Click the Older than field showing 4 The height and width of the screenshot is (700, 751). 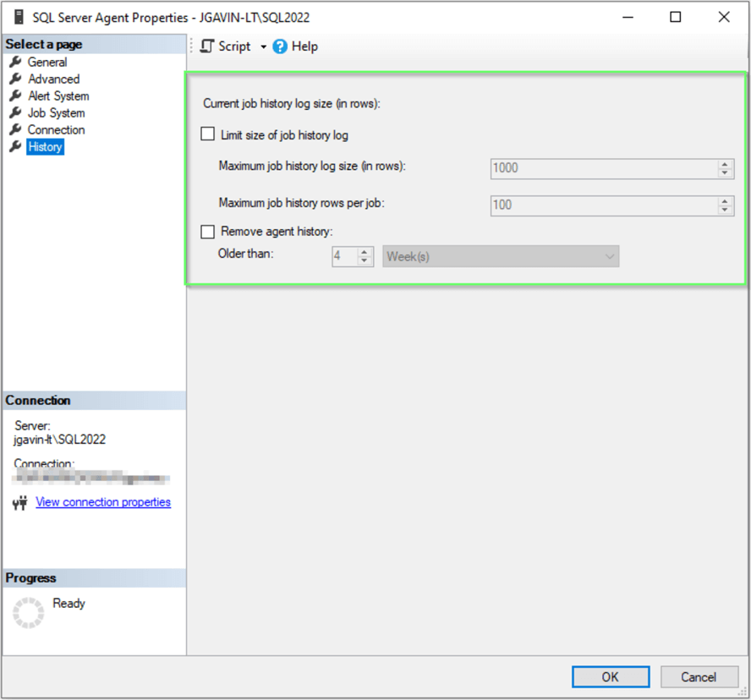click(345, 256)
